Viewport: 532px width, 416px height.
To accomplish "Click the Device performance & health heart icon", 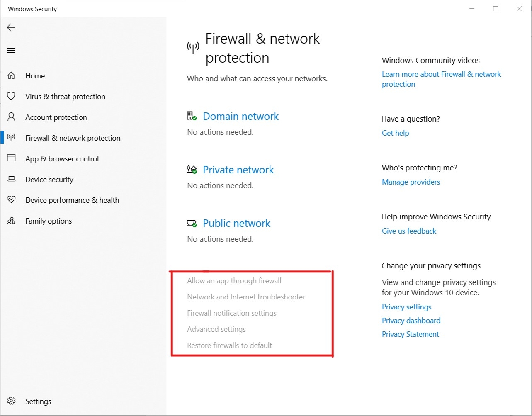I will click(11, 200).
